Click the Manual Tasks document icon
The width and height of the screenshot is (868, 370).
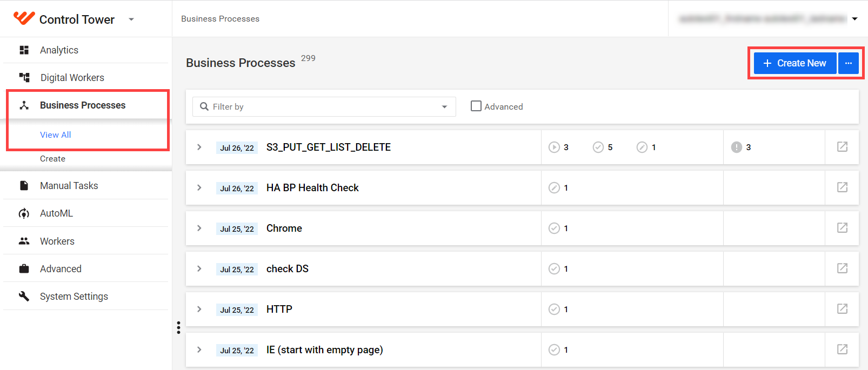[24, 186]
